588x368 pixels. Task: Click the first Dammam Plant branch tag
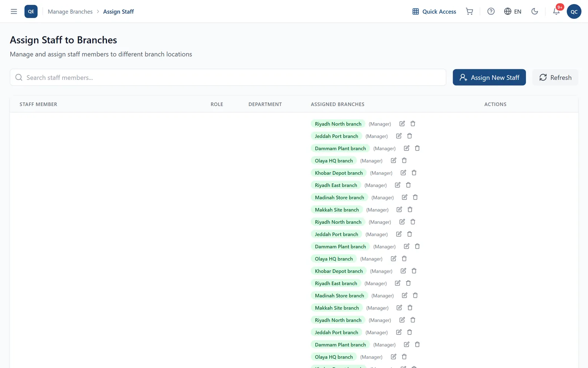point(340,148)
